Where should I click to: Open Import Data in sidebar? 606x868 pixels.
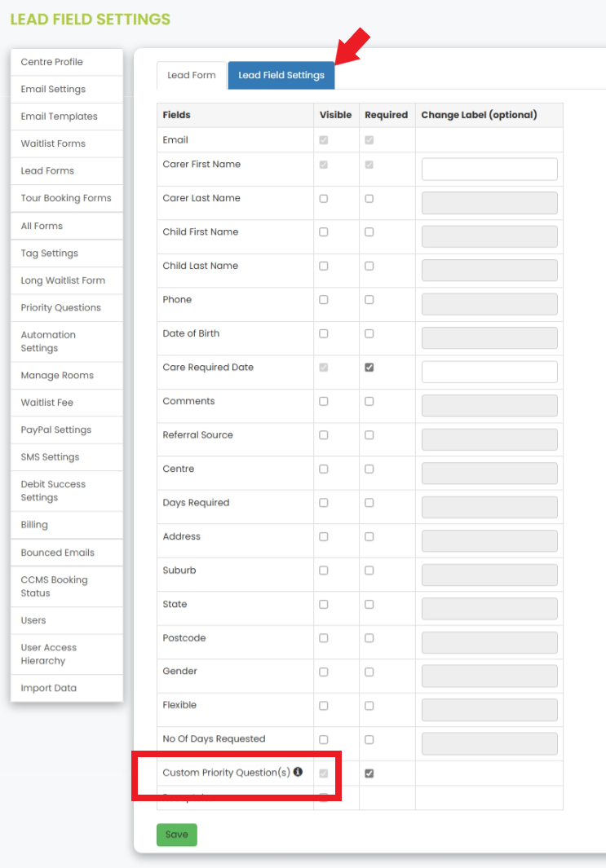pyautogui.click(x=66, y=688)
